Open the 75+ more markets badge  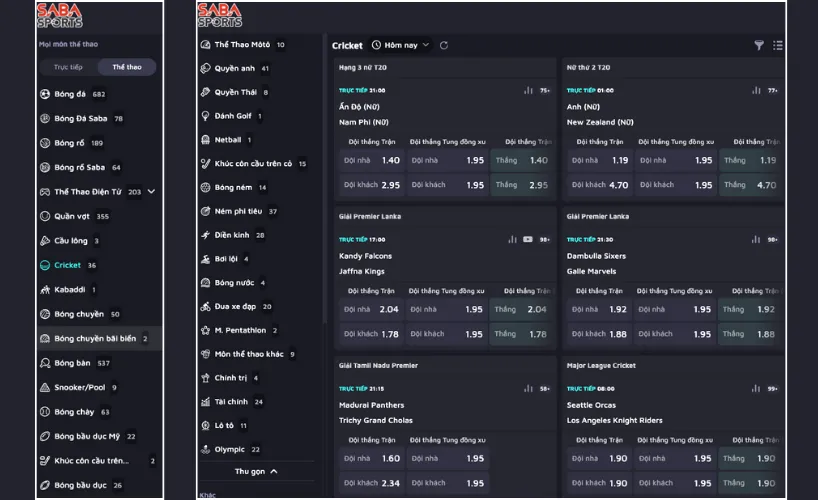click(x=545, y=90)
